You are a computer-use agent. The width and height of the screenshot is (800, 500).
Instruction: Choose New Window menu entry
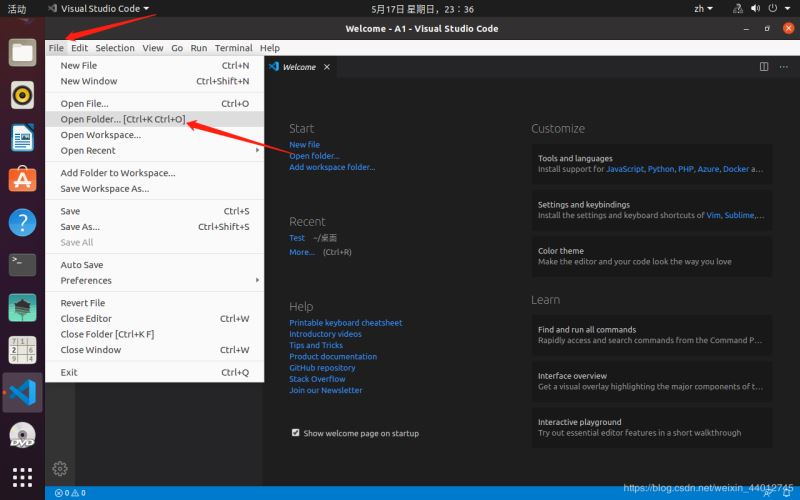(155, 81)
